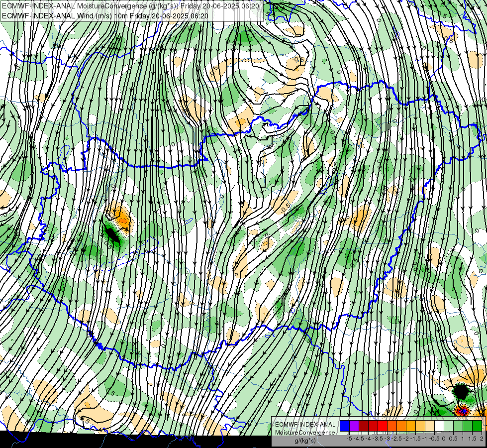Click the legend tick label 1.5
Screen dimensions: 487x448
[472, 439]
